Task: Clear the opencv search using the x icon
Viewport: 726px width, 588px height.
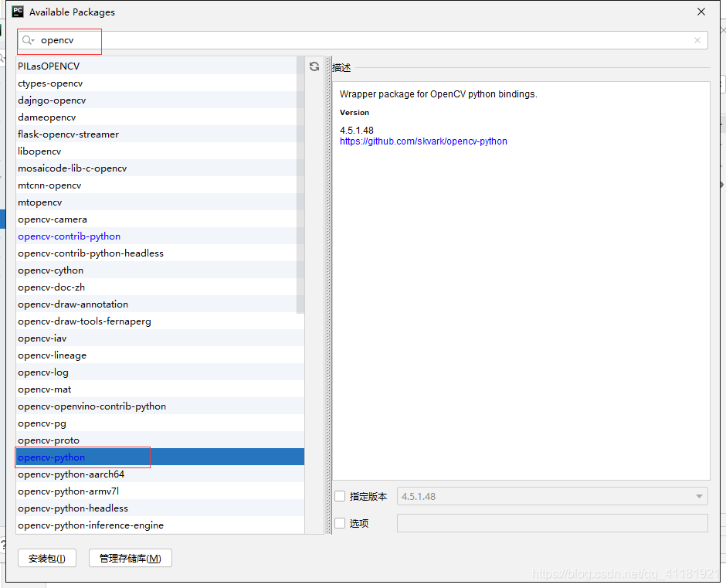Action: [x=697, y=39]
